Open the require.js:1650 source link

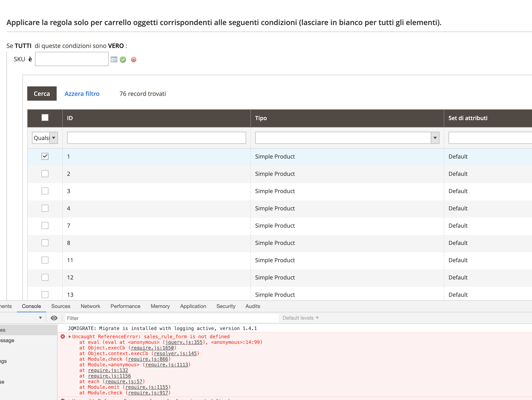point(152,348)
